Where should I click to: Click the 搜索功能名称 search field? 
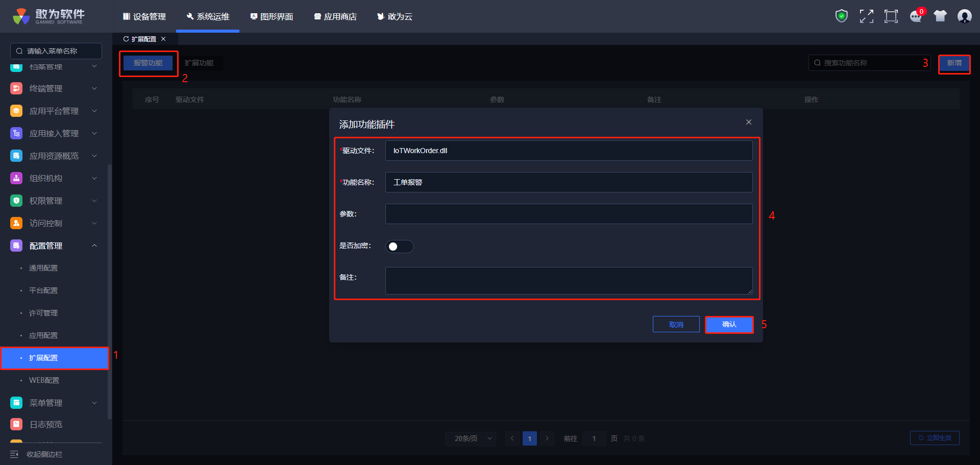[x=869, y=63]
